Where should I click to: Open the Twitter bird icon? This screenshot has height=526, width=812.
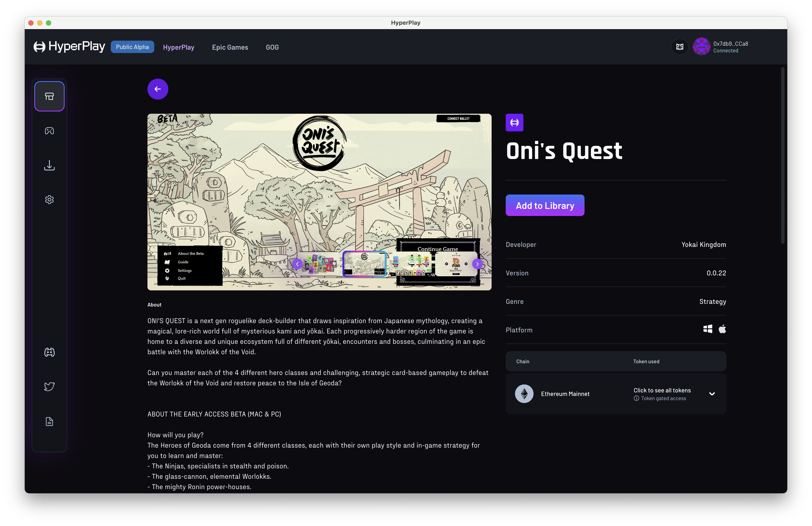tap(49, 386)
